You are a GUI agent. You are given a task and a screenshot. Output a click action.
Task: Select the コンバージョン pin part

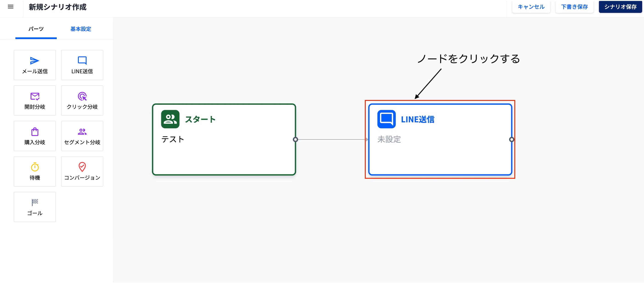pyautogui.click(x=82, y=172)
